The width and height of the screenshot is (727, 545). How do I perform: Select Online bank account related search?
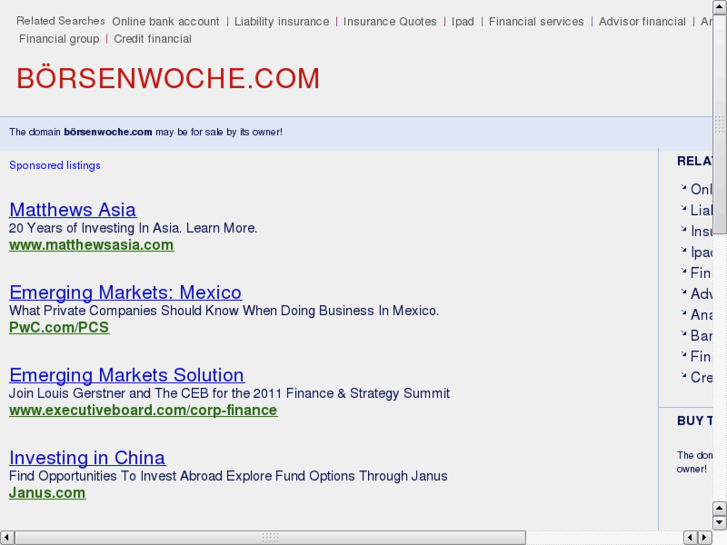coord(166,22)
